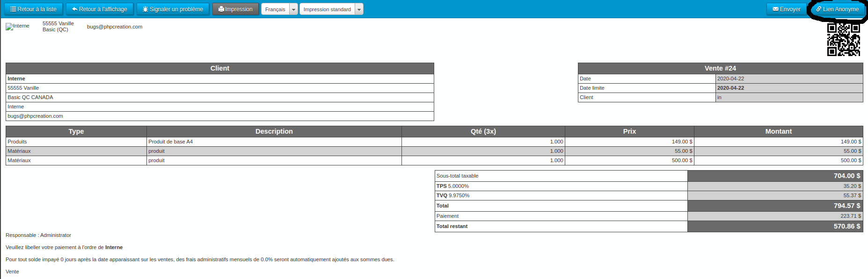Report an issue via Signaler un problème
The width and height of the screenshot is (868, 279).
point(173,9)
